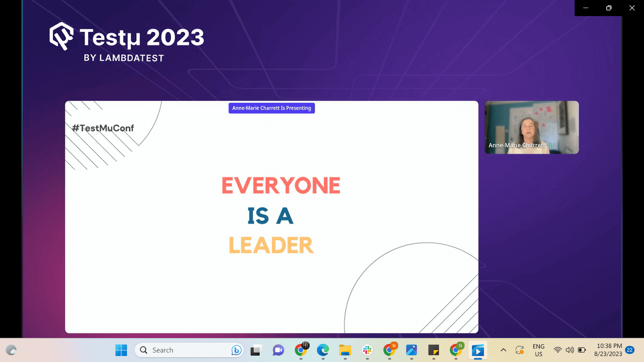
Task: Click the 'Anne-Marie Charrett Is Presenting' label
Action: [x=272, y=108]
